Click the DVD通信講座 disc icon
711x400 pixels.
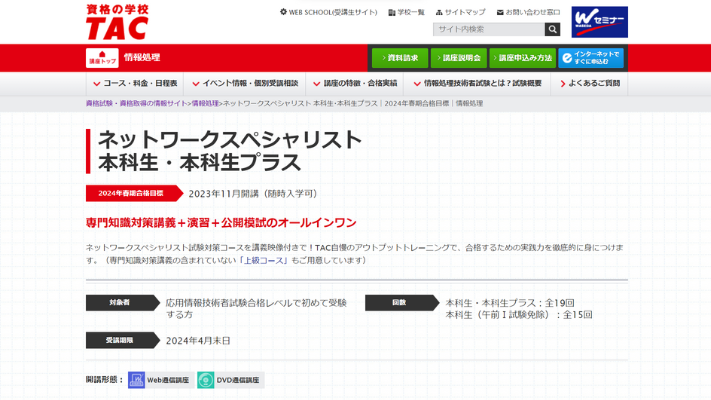[205, 380]
